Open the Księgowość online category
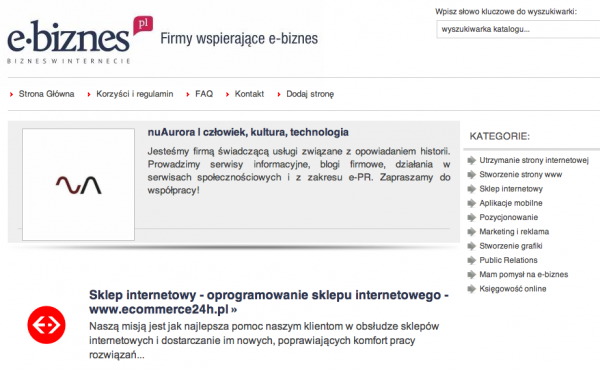The width and height of the screenshot is (600, 370). pos(513,289)
